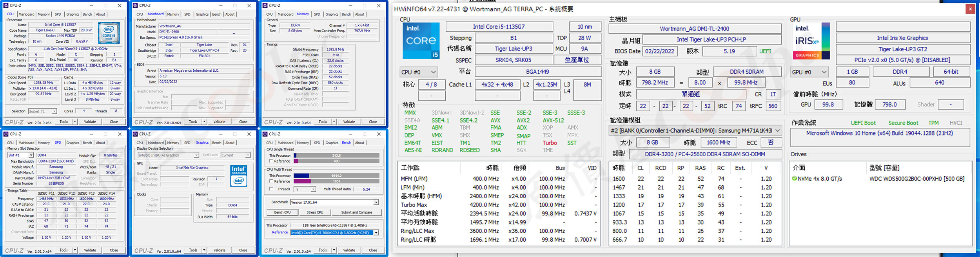Click the CPU-Z title bar icon in the Graphics tab window
The width and height of the screenshot is (980, 257).
pos(135,134)
